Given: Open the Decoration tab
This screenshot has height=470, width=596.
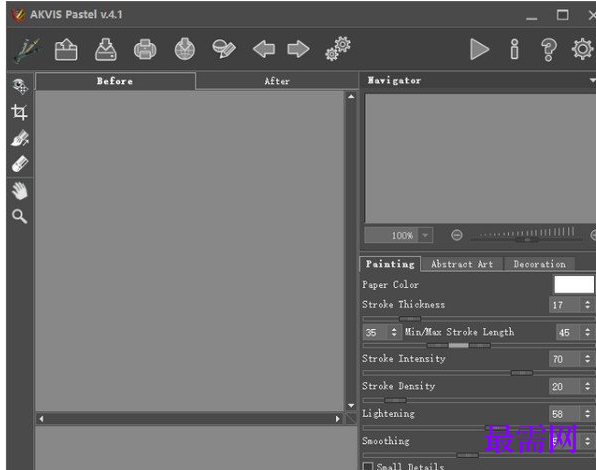Looking at the screenshot, I should tap(539, 264).
